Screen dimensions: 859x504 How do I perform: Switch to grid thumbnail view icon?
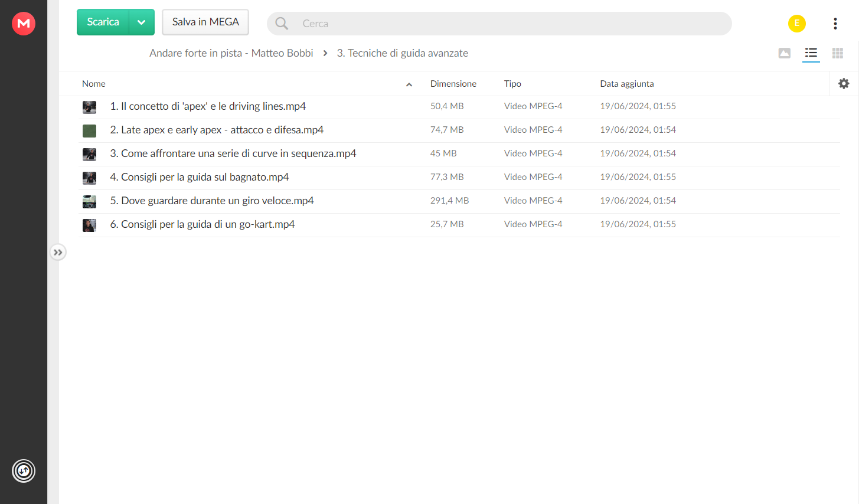[x=838, y=53]
